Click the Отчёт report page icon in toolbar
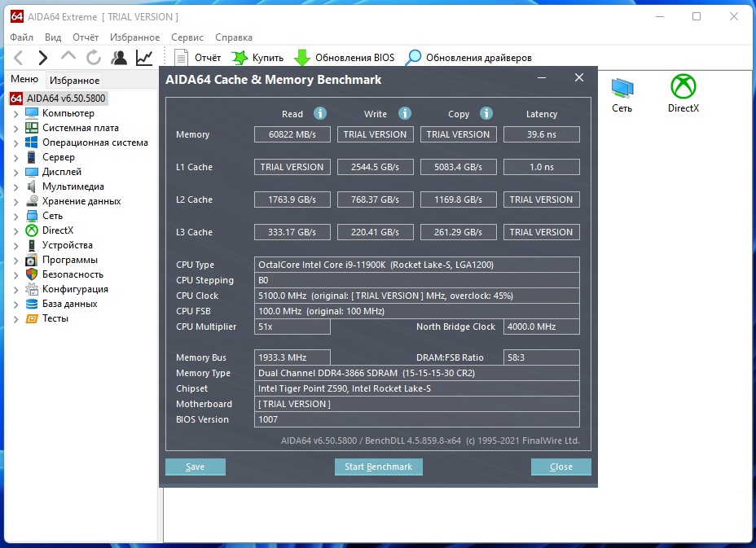This screenshot has height=548, width=756. click(x=182, y=58)
